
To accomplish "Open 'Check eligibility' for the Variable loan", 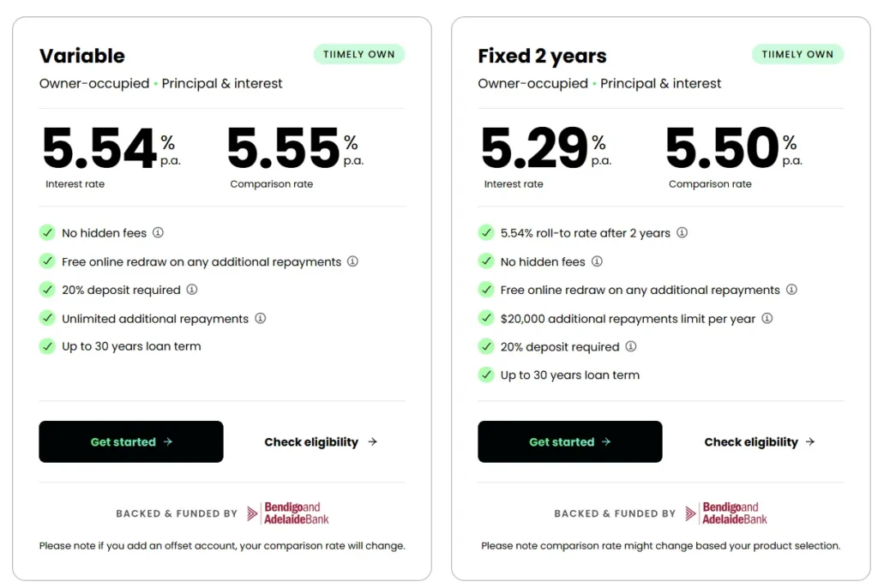I will click(321, 442).
